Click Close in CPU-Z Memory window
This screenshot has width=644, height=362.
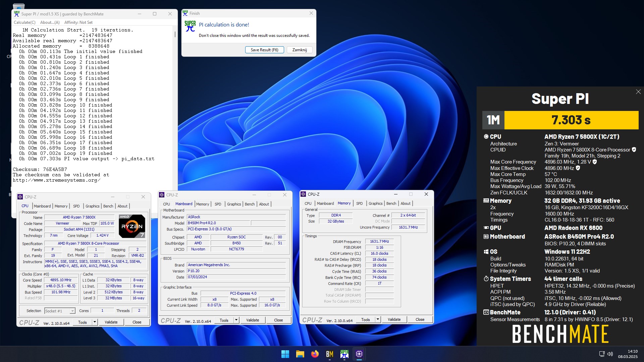420,319
